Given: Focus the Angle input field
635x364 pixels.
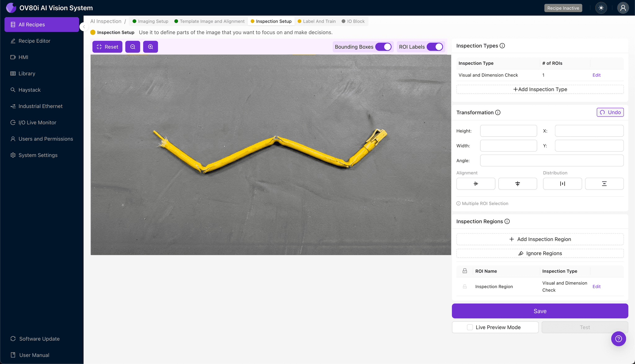Looking at the screenshot, I should click(552, 160).
